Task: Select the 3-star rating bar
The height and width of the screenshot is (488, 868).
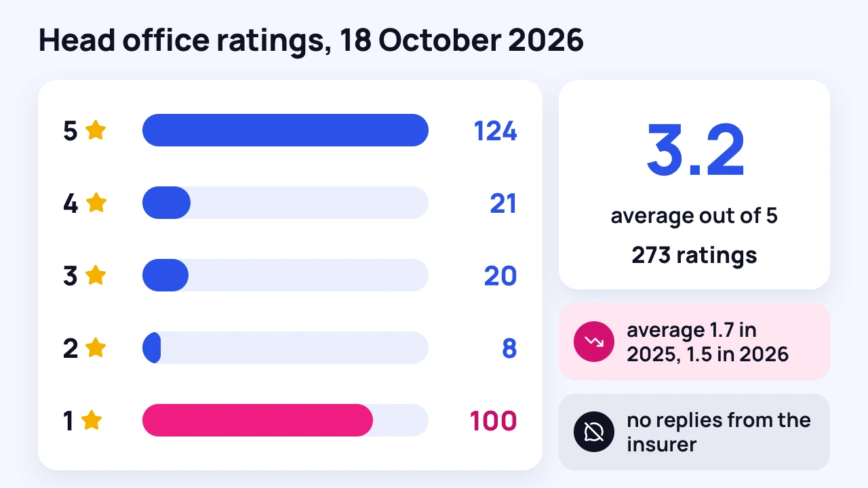Action: pos(285,275)
